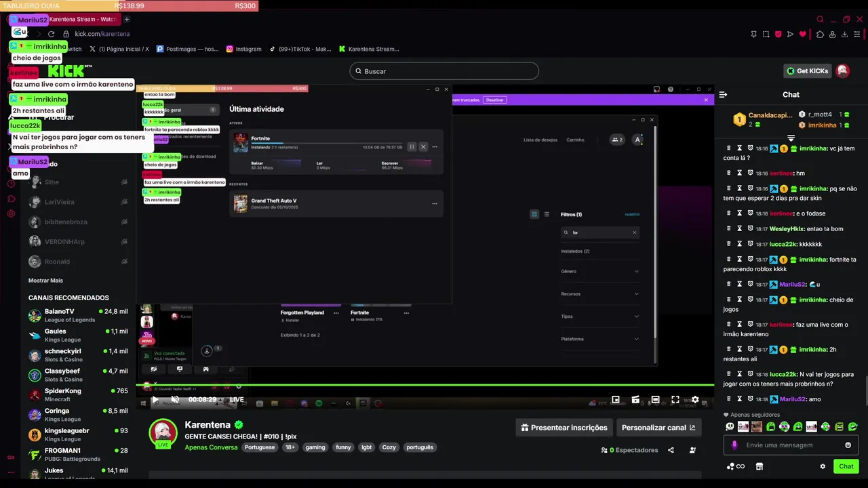Open FROGMAN1 PUBG channel
This screenshot has height=488, width=868.
pyautogui.click(x=78, y=454)
